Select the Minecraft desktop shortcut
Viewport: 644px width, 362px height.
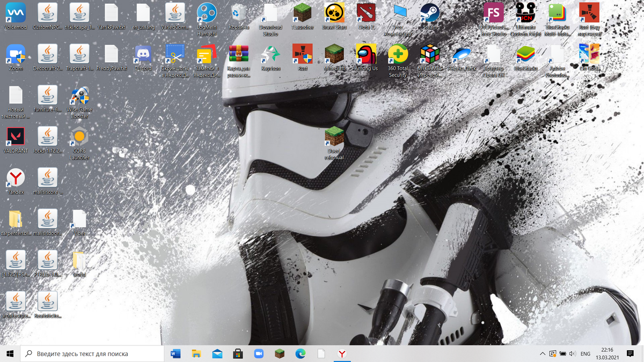tap(334, 57)
